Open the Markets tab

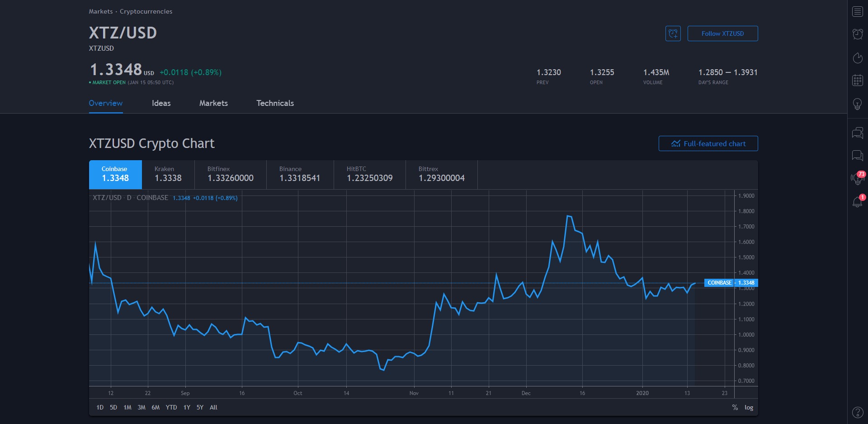pos(214,103)
